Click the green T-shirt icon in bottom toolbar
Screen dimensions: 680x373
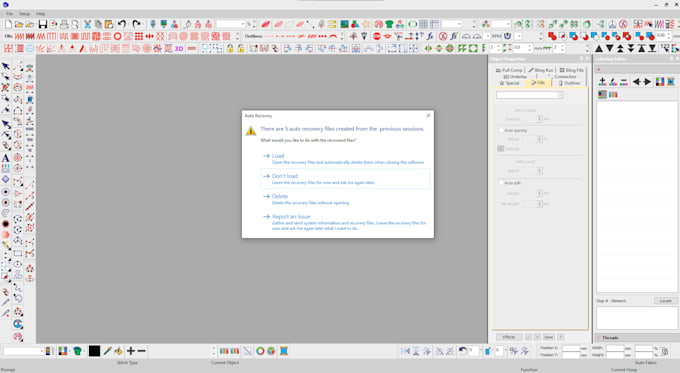(x=77, y=351)
